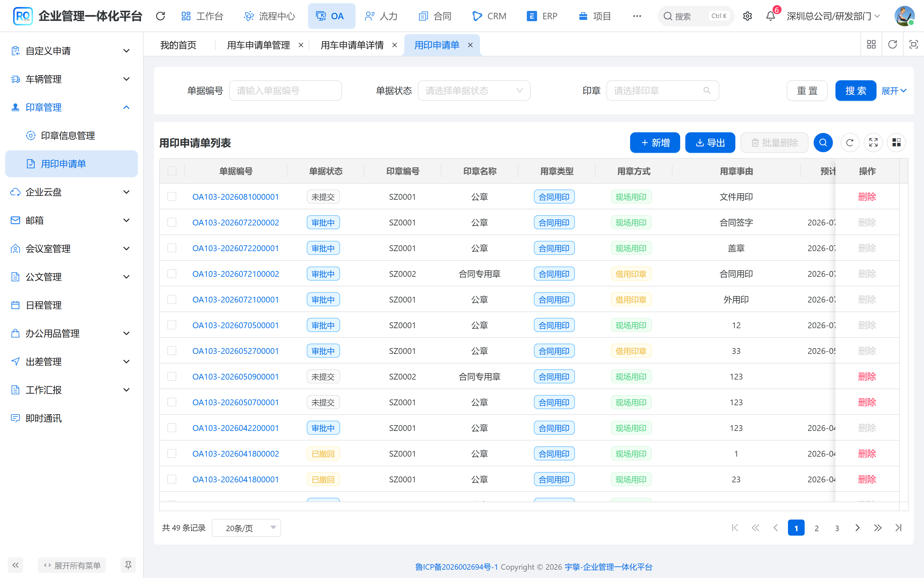Viewport: 924px width, 578px height.
Task: Open the 深圳总公司/研发部门 dropdown
Action: click(834, 16)
